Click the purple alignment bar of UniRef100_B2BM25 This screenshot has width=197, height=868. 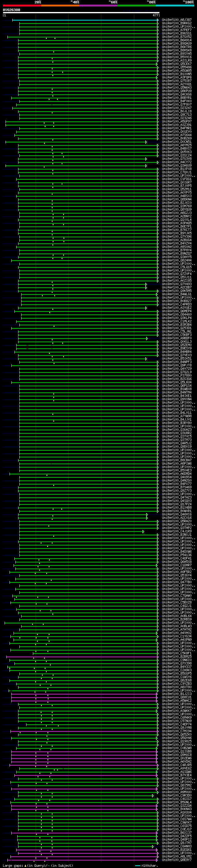pos(82,657)
